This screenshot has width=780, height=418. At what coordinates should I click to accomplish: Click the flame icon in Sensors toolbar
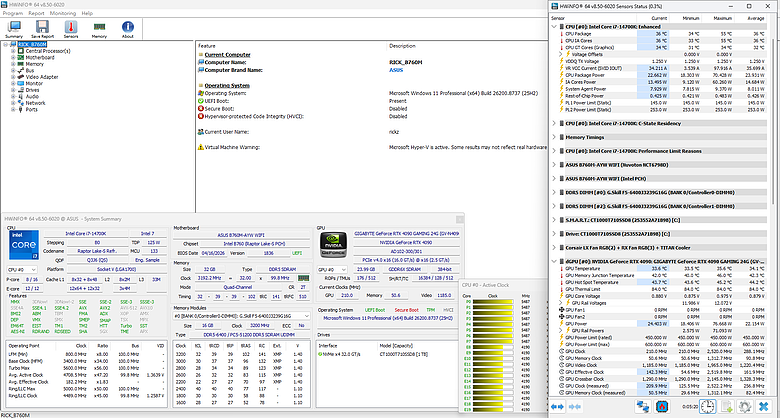[x=661, y=407]
